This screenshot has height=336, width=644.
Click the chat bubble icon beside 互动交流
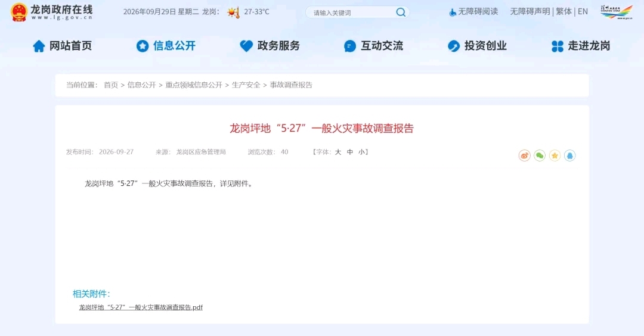coord(350,46)
